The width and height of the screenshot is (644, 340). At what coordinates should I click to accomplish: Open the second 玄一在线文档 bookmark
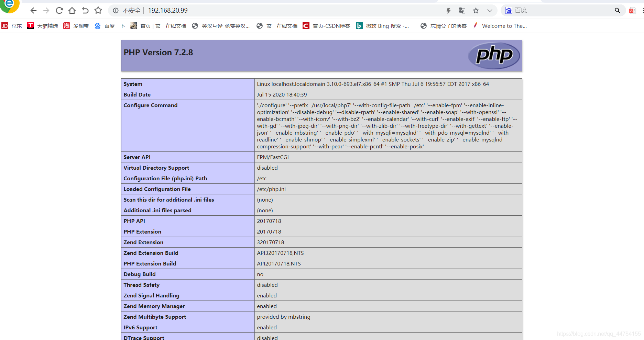[x=277, y=26]
